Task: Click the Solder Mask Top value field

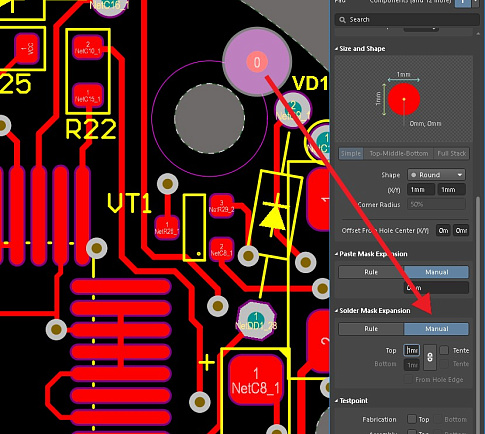Action: click(412, 350)
